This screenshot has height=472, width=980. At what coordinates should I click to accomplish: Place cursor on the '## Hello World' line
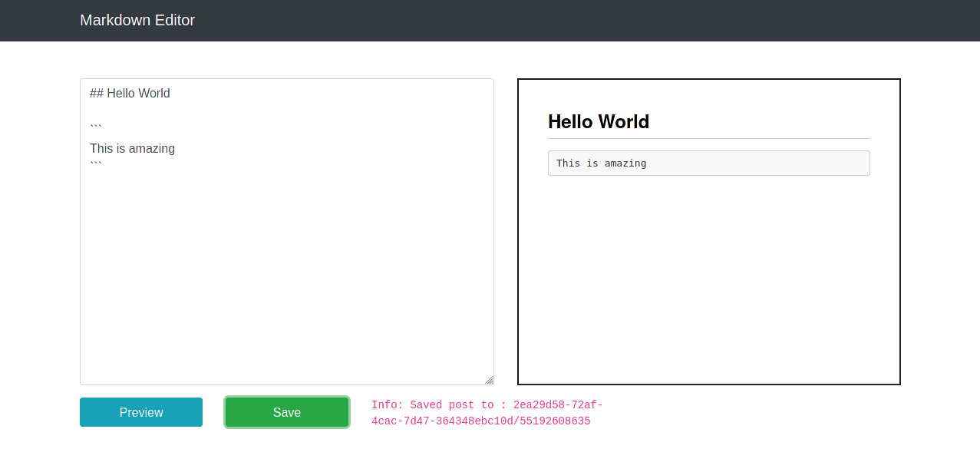130,93
